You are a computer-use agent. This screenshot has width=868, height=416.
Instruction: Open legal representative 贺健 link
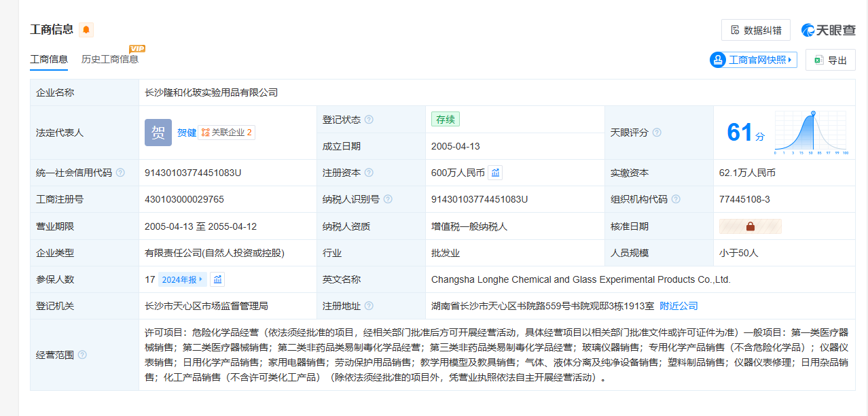coord(187,133)
